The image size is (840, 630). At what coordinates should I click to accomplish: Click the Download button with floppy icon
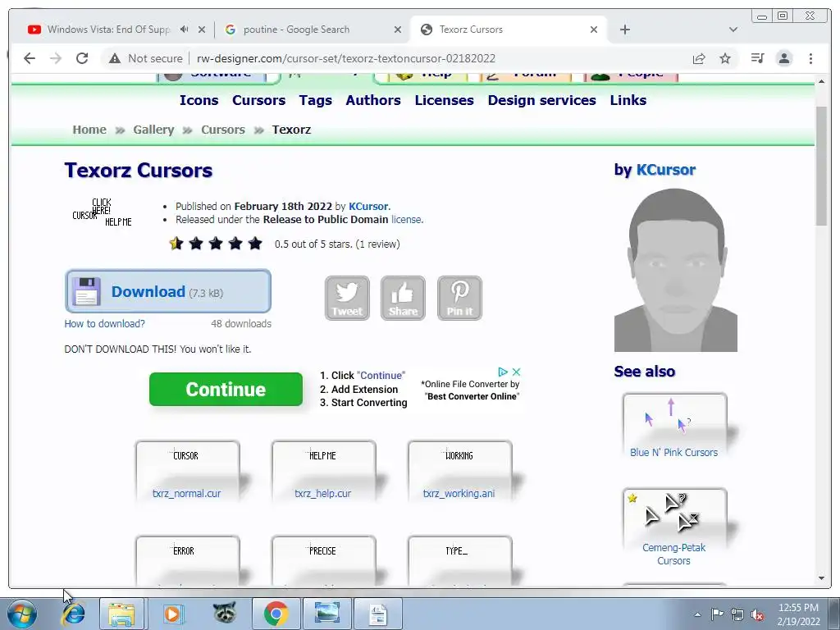167,291
